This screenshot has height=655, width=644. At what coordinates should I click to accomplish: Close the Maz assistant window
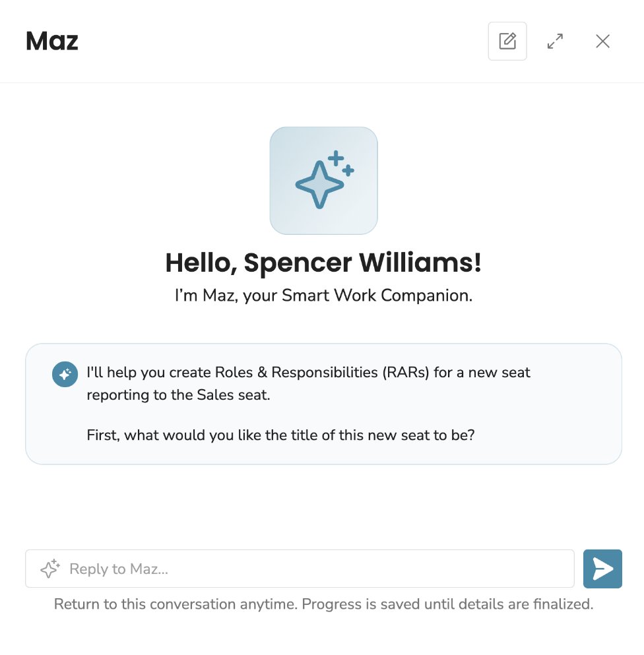pos(602,41)
